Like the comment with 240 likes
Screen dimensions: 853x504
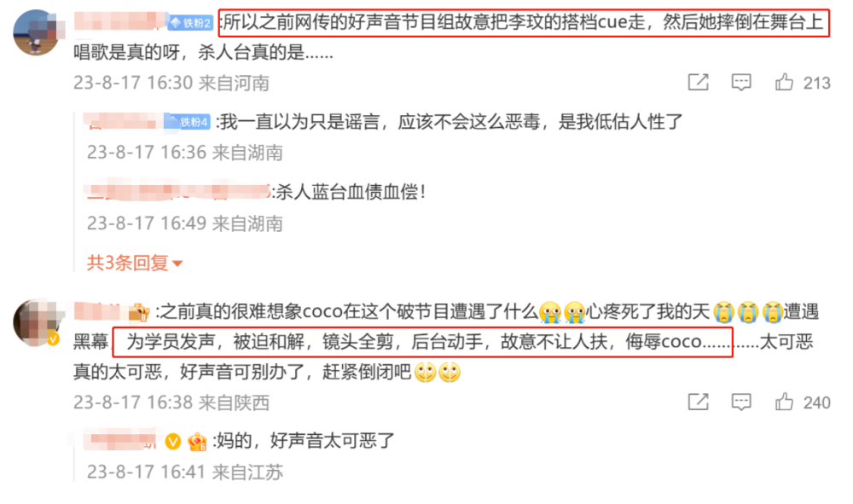(x=784, y=402)
